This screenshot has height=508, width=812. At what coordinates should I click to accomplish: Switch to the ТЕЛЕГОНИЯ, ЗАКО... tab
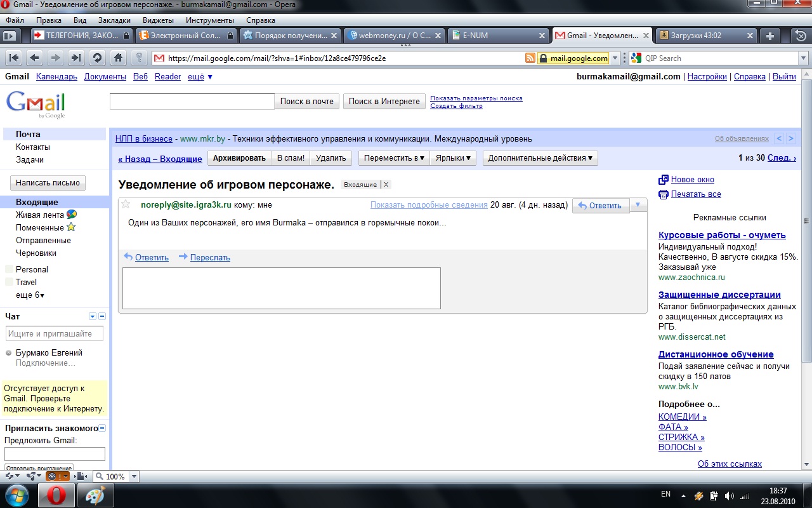pyautogui.click(x=81, y=36)
